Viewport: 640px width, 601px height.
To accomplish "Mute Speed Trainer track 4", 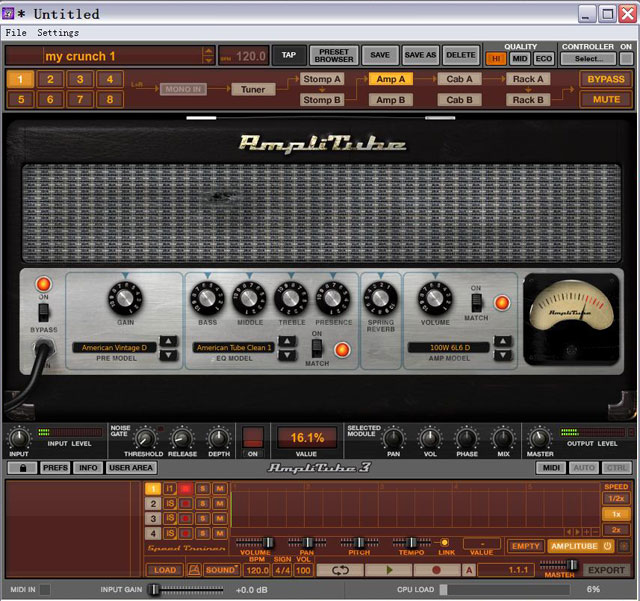I will pyautogui.click(x=220, y=533).
